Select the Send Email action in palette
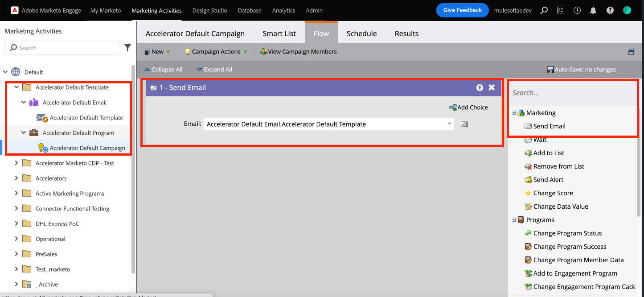Screen dimensions: 644x297 pos(545,126)
